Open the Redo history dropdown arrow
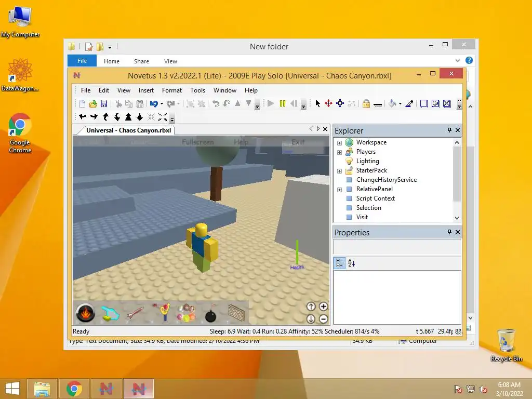This screenshot has width=532, height=399. (179, 104)
